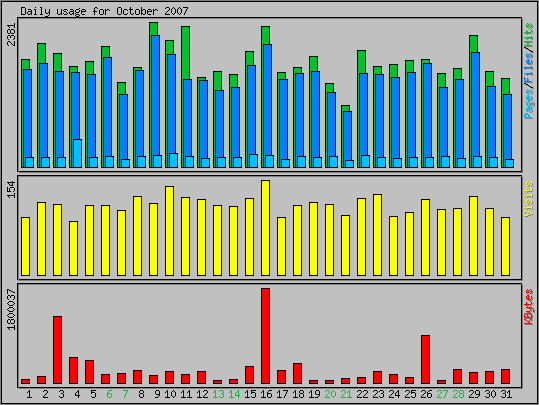
Task: Click the day 31 axis label
Action: 506,394
